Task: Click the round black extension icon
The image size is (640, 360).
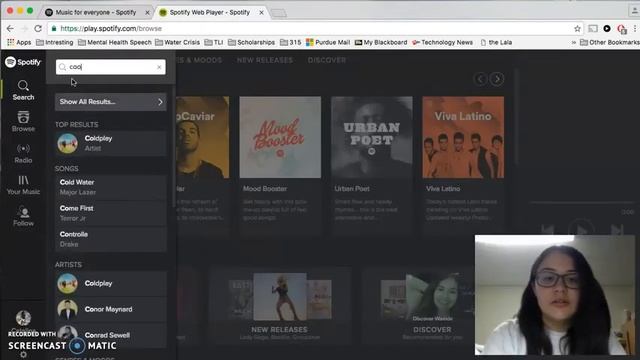Action: tap(607, 29)
